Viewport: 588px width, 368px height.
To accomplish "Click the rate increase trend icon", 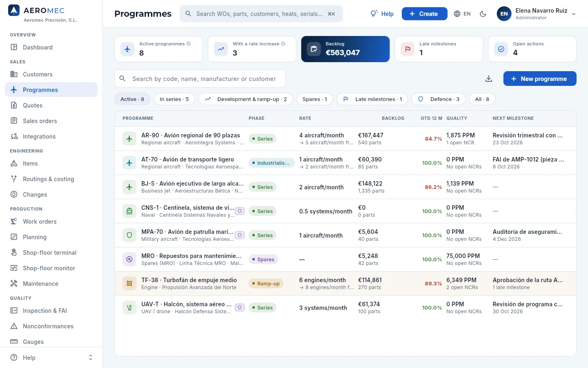I will pos(221,49).
